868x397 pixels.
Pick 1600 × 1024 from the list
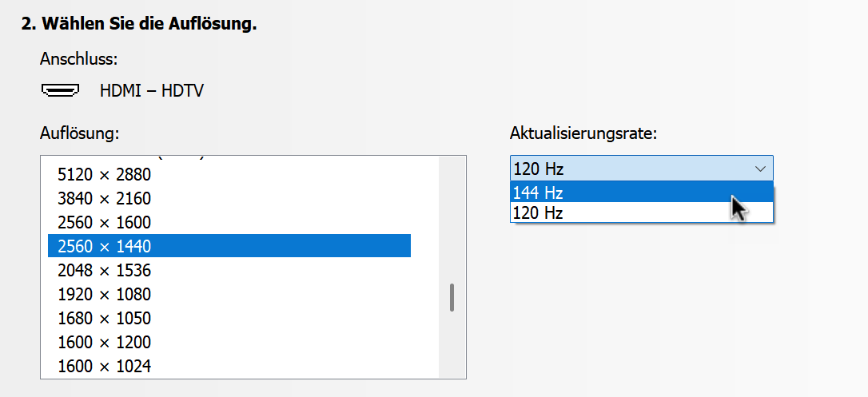[104, 366]
